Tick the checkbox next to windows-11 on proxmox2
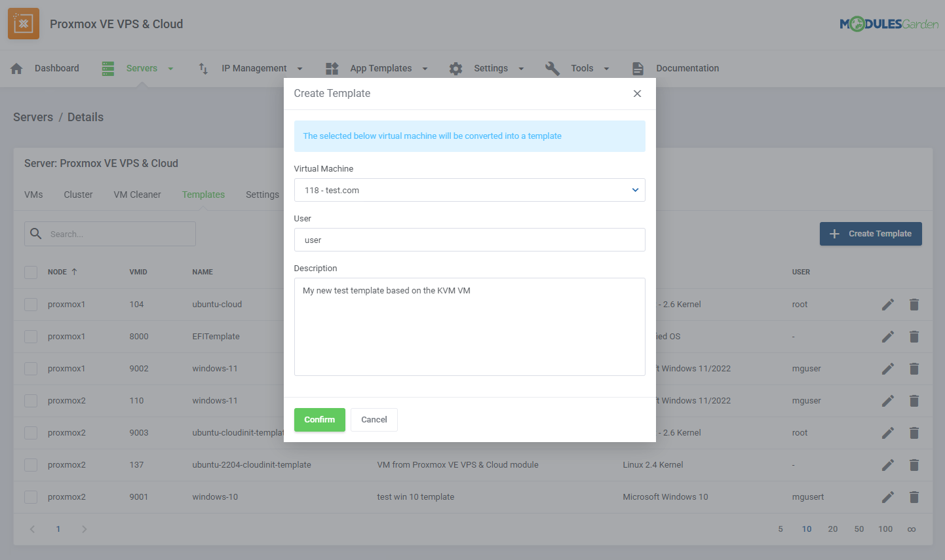Image resolution: width=945 pixels, height=560 pixels. [x=31, y=400]
